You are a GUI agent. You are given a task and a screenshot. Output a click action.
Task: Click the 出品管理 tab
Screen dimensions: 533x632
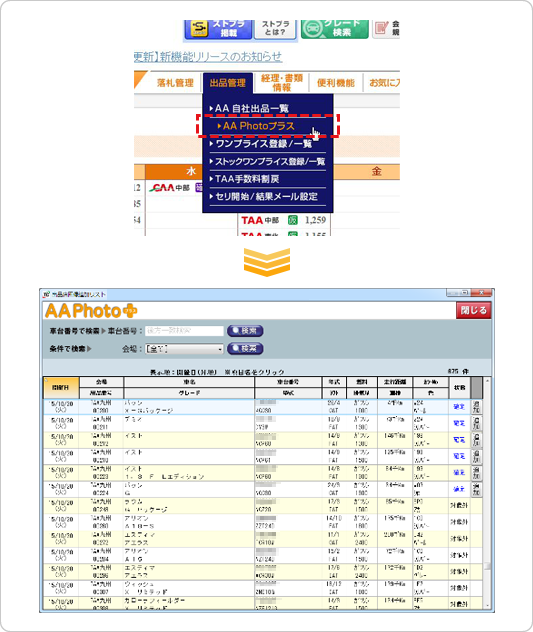(228, 83)
